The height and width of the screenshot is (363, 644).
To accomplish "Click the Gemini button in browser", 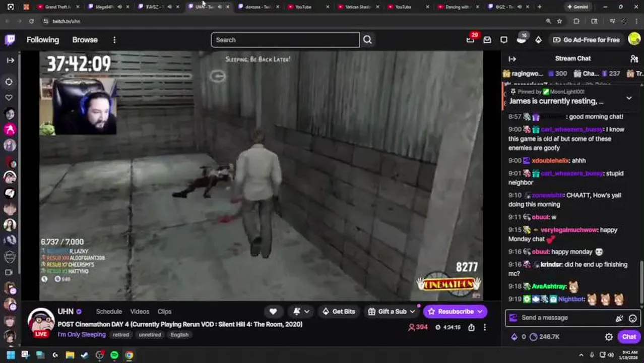I will 577,7.
